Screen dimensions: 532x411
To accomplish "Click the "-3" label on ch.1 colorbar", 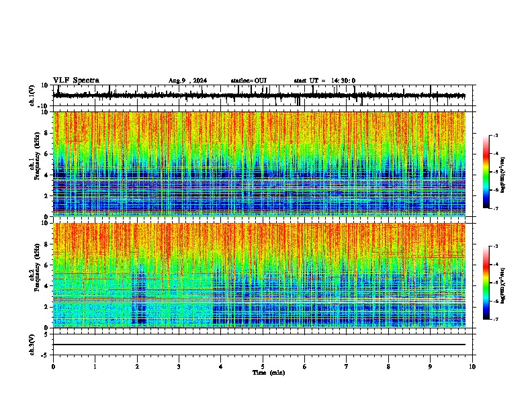I will click(x=496, y=136).
